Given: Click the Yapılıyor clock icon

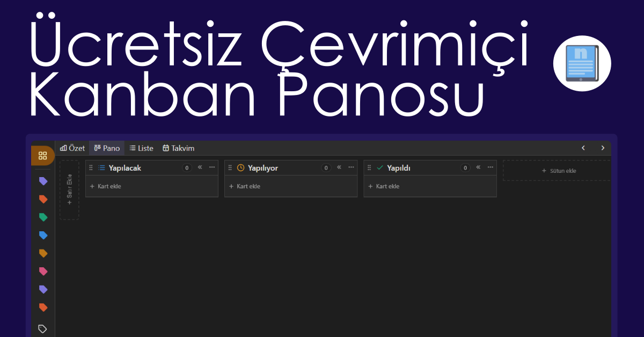Looking at the screenshot, I should pos(241,168).
